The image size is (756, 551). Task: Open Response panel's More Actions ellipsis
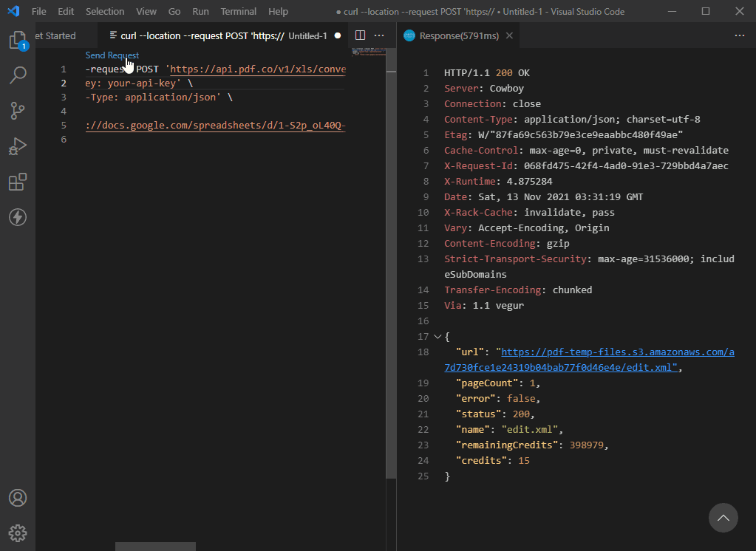pyautogui.click(x=739, y=35)
